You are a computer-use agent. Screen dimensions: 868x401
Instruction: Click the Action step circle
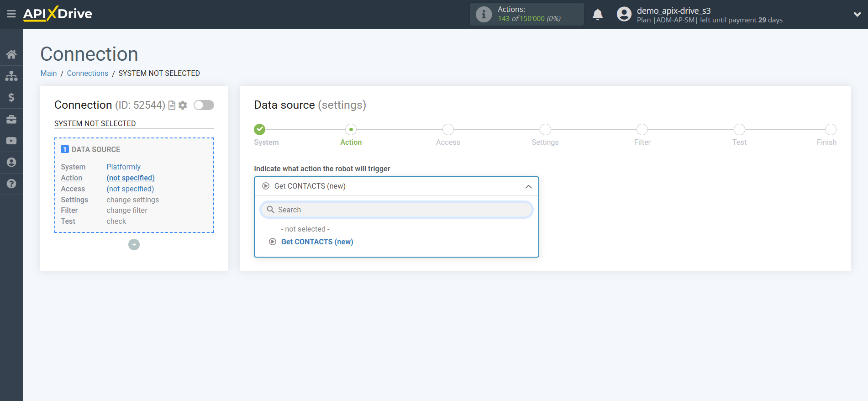351,129
